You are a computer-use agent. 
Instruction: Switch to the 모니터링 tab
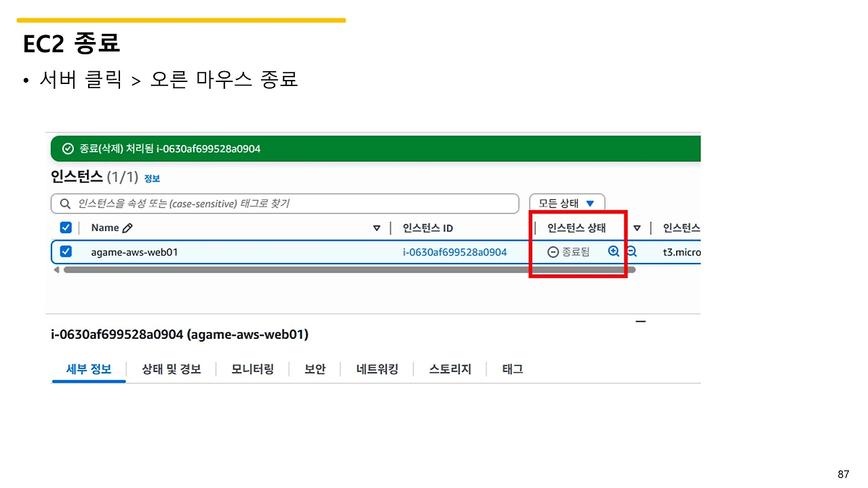pyautogui.click(x=252, y=369)
